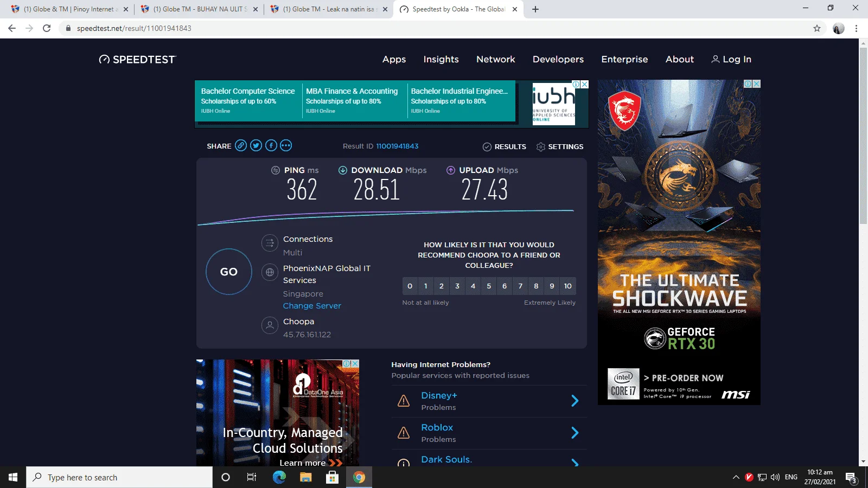The image size is (868, 488).
Task: Close the MSI advertisement
Action: pyautogui.click(x=756, y=84)
